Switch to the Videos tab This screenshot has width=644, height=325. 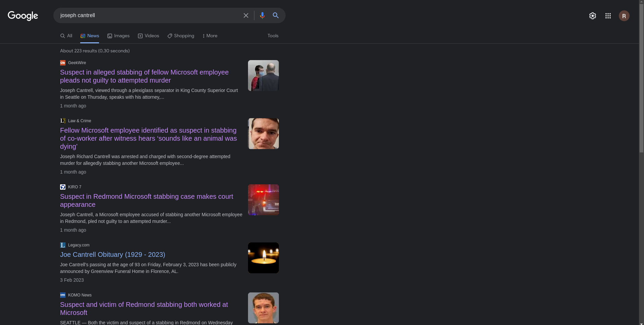click(148, 36)
